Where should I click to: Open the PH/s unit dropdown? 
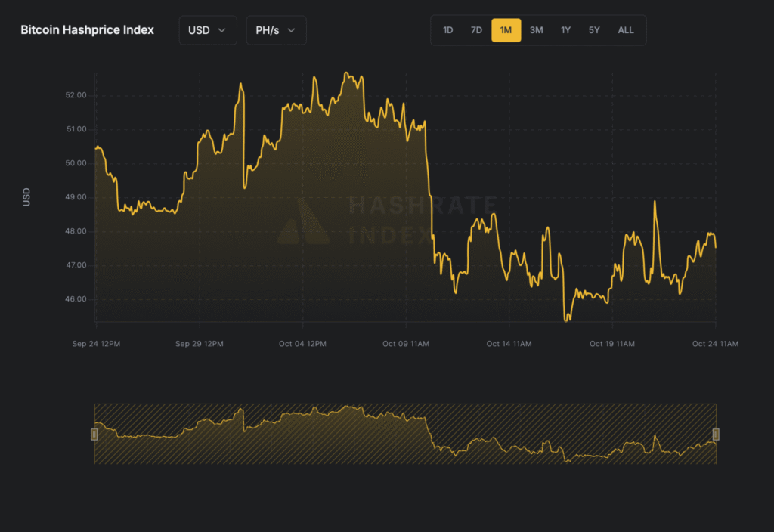276,30
